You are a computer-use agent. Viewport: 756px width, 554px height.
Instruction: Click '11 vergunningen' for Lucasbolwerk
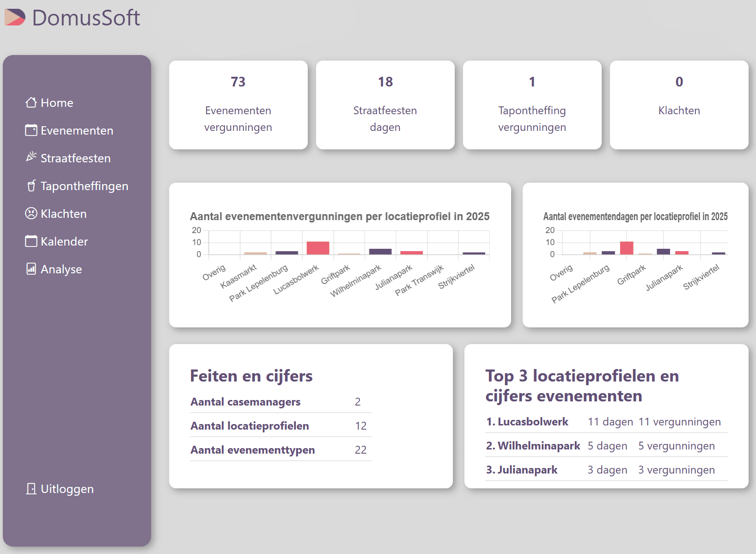pyautogui.click(x=680, y=422)
